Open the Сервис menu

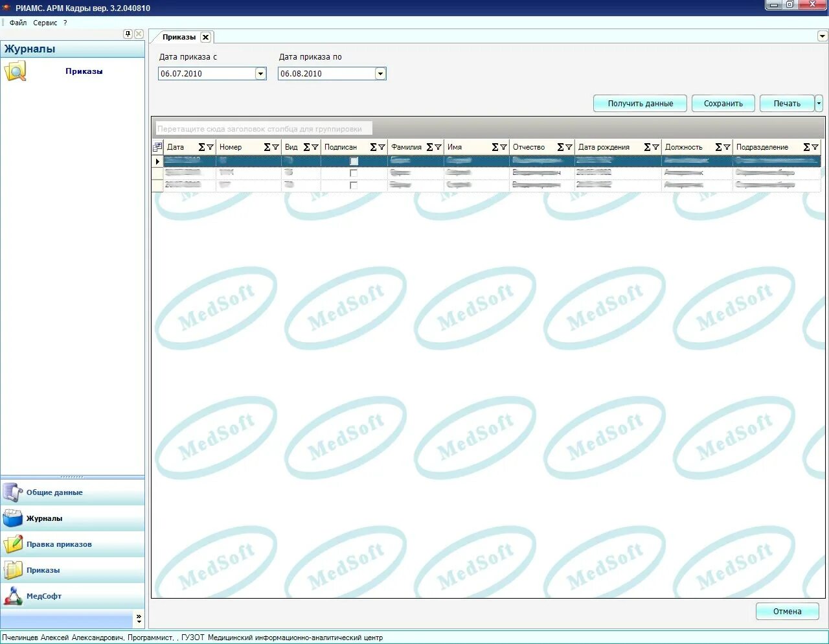point(45,23)
